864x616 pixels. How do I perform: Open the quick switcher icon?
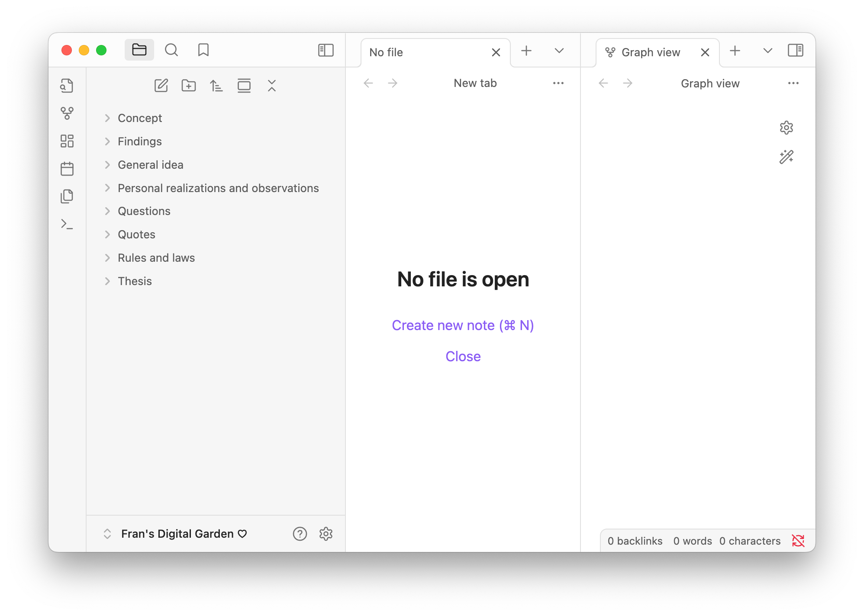[67, 86]
